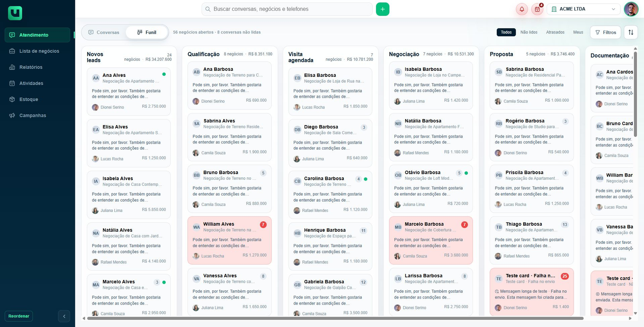Filter by Meus deals

pyautogui.click(x=578, y=32)
